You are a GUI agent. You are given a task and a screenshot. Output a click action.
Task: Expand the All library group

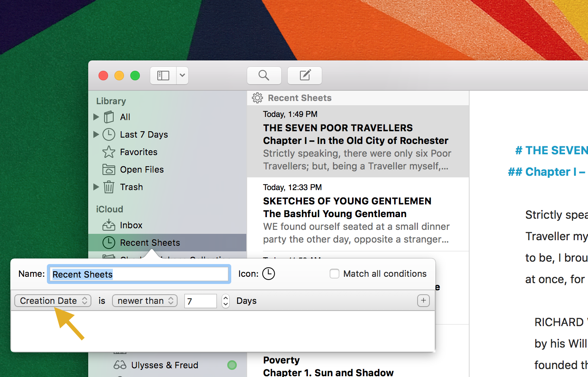tap(96, 117)
